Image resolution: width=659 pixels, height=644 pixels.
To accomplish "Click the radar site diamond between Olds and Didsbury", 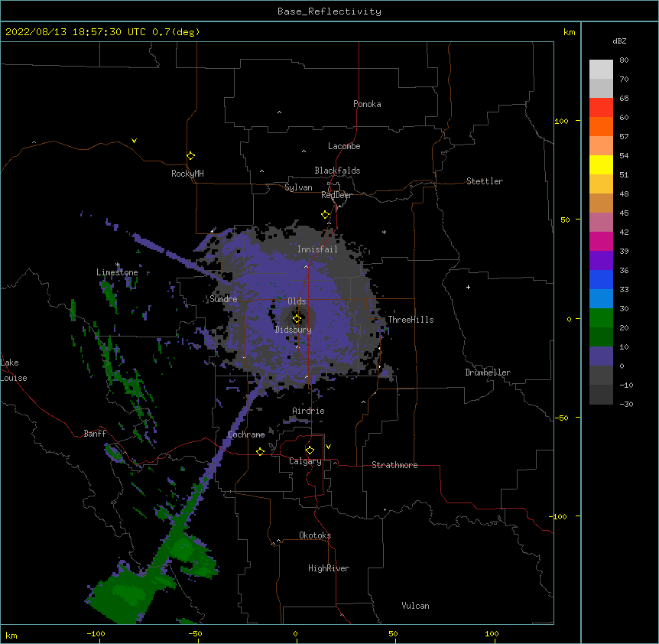I will (x=297, y=318).
